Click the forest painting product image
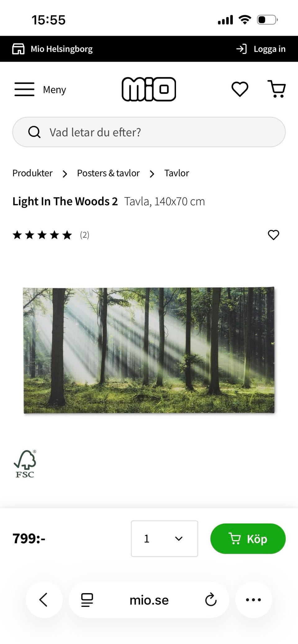Screen dimensions: 298x644 tap(149, 351)
